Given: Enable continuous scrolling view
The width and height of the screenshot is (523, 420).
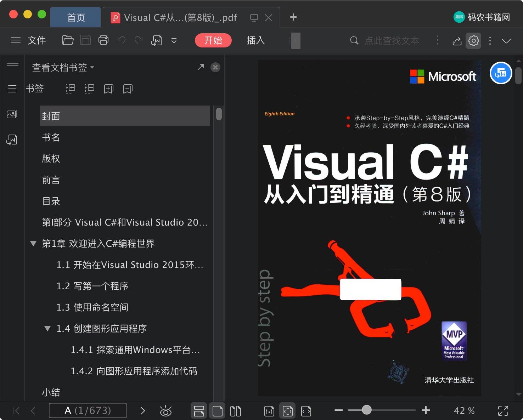Looking at the screenshot, I should (199, 411).
